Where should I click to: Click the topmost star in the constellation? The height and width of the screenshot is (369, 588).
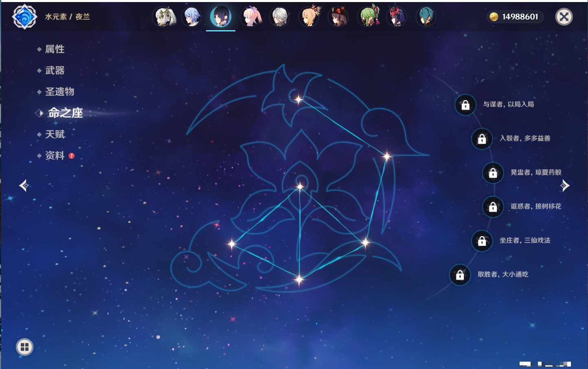[298, 99]
